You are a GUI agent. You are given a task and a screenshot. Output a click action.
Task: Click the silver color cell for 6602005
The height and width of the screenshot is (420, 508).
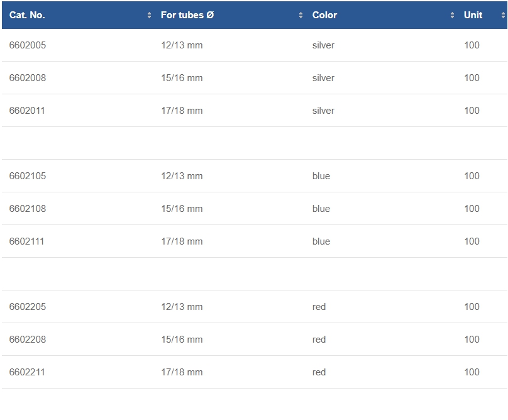[x=323, y=45]
